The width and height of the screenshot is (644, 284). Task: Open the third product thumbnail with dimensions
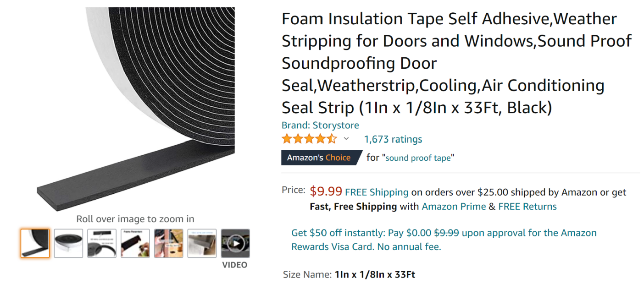tap(102, 243)
